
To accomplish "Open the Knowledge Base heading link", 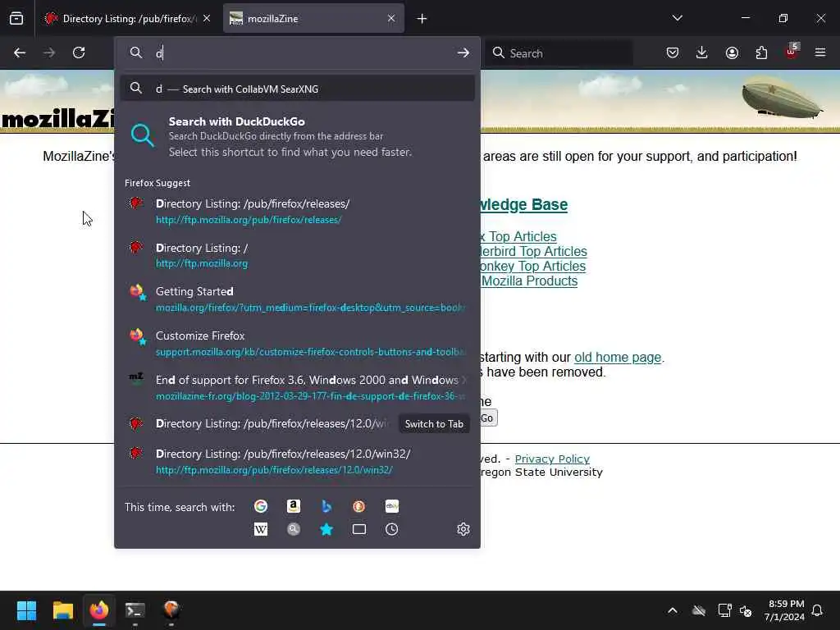I will tap(524, 204).
